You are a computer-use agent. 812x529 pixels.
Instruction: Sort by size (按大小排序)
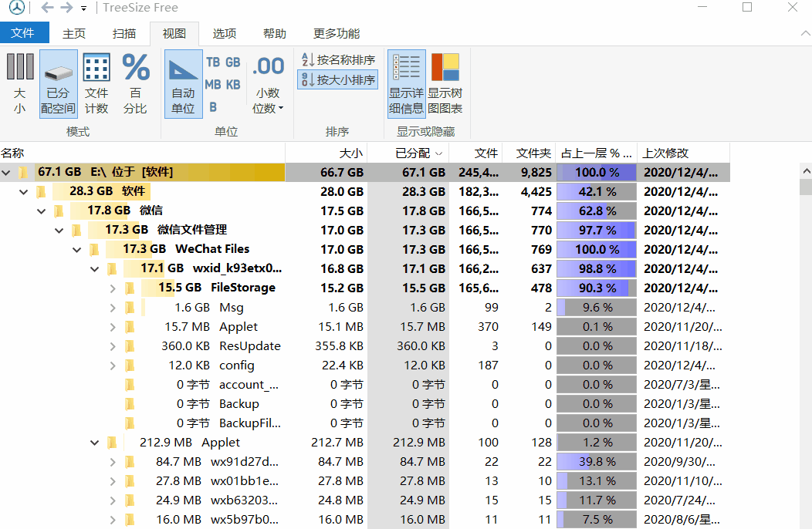338,79
